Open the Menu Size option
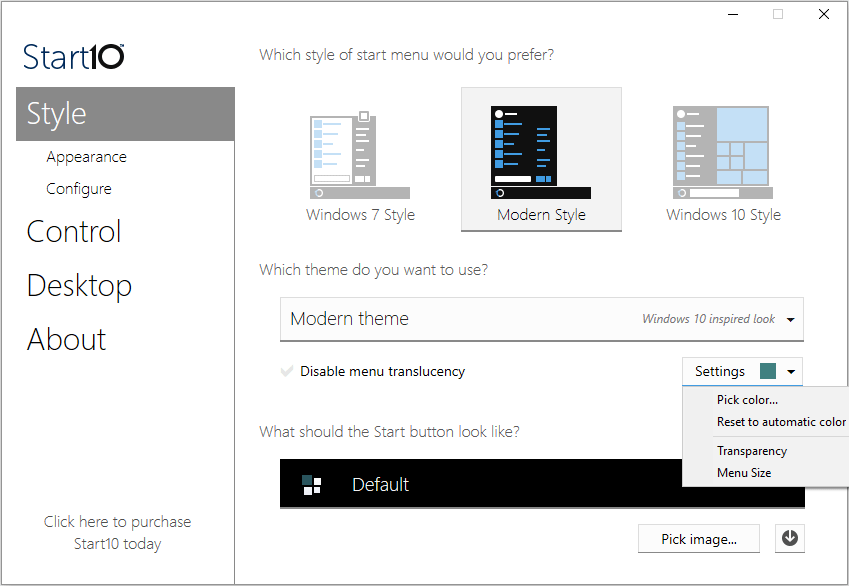The width and height of the screenshot is (849, 586). [x=744, y=473]
